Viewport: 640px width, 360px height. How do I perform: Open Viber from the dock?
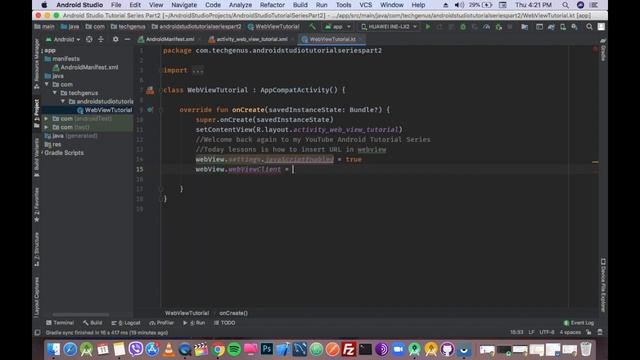click(136, 349)
